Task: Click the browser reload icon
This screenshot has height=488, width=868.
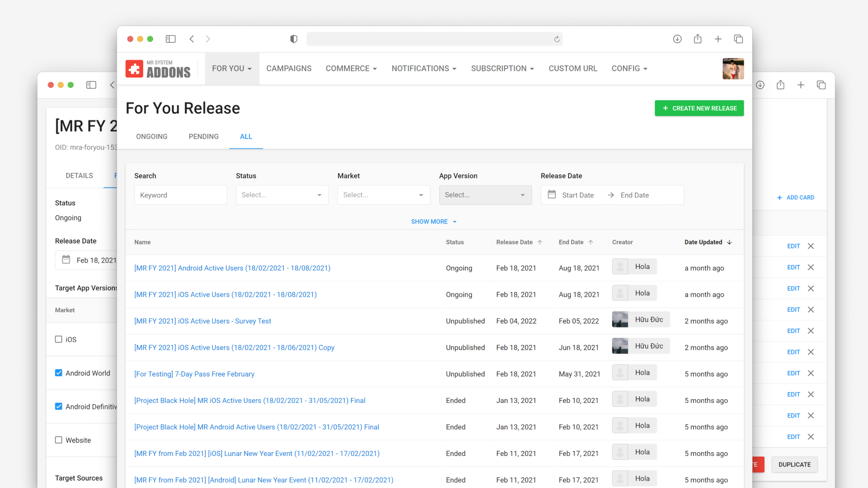Action: coord(557,39)
